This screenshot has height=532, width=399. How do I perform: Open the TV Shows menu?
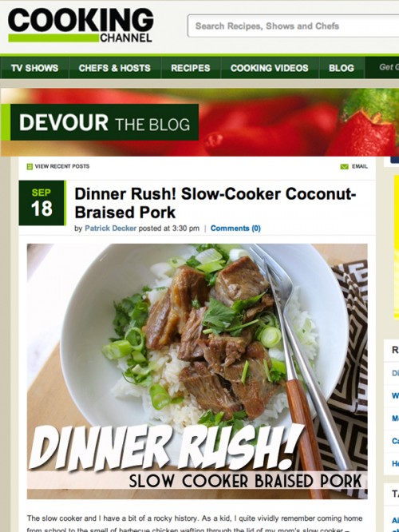[34, 68]
